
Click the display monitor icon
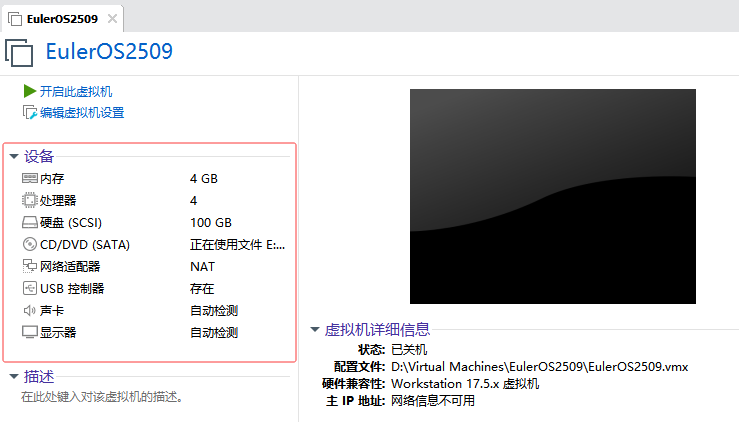[x=30, y=332]
